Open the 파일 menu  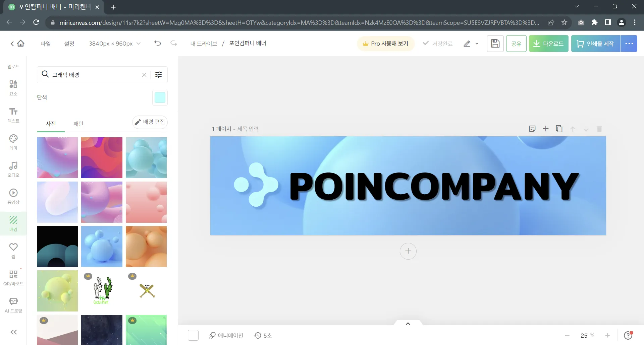pyautogui.click(x=46, y=44)
